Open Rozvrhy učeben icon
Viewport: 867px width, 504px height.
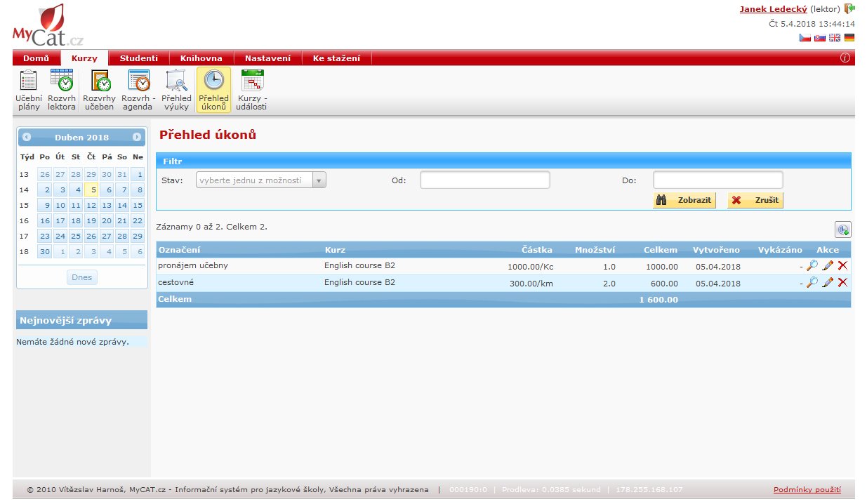pos(99,91)
